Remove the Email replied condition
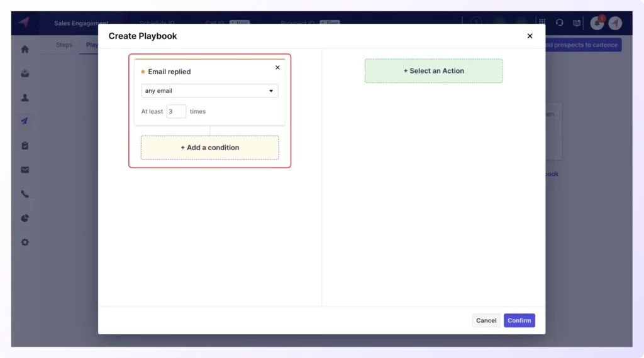The height and width of the screenshot is (358, 644). click(x=277, y=68)
